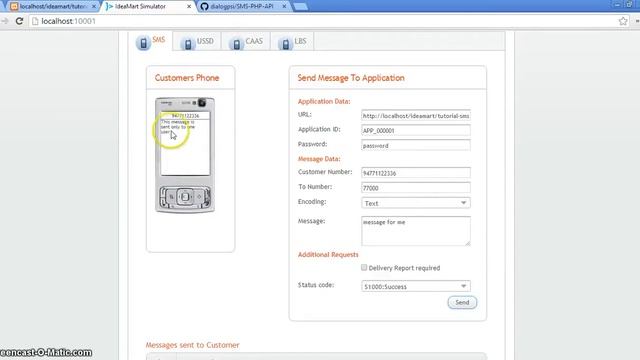The height and width of the screenshot is (360, 640).
Task: Reload the page with refresh icon
Action: [x=19, y=21]
